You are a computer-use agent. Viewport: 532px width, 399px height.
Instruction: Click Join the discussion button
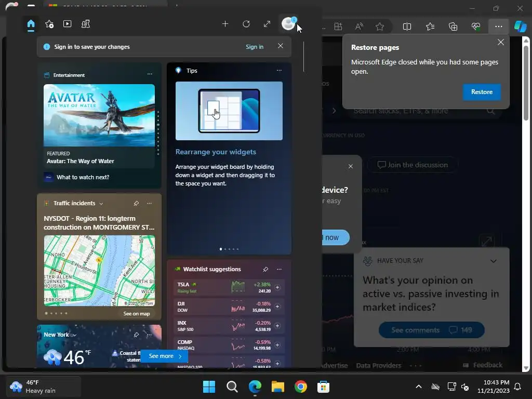tap(413, 165)
